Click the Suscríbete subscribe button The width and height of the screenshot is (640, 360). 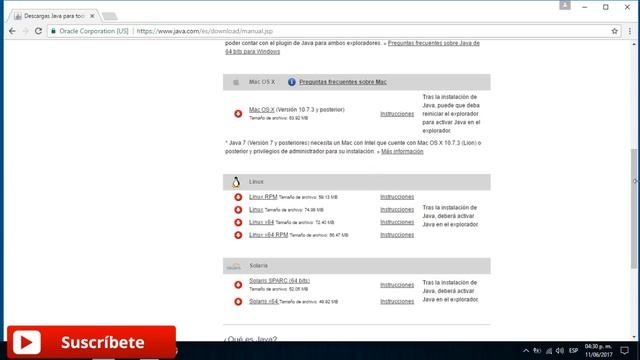[91, 342]
